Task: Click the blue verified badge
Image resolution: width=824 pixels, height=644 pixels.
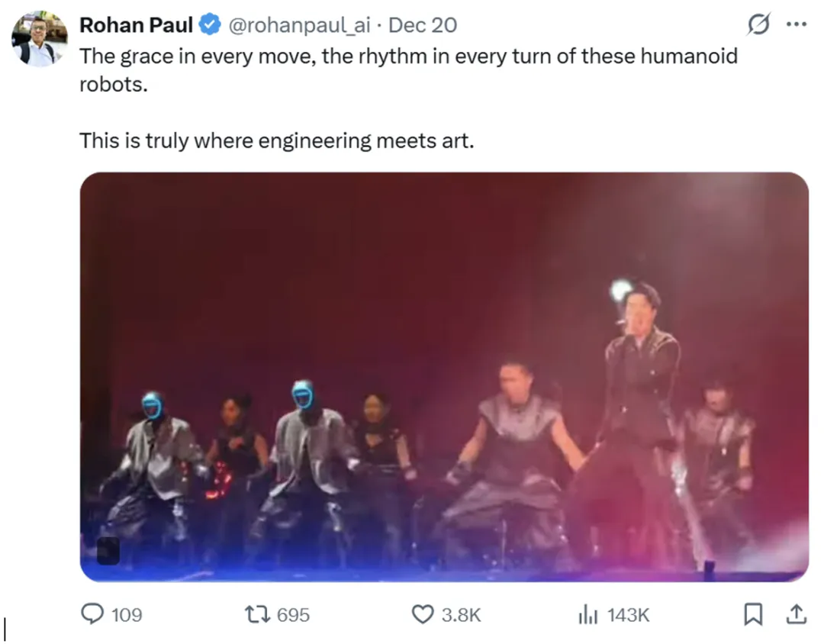Action: [210, 25]
